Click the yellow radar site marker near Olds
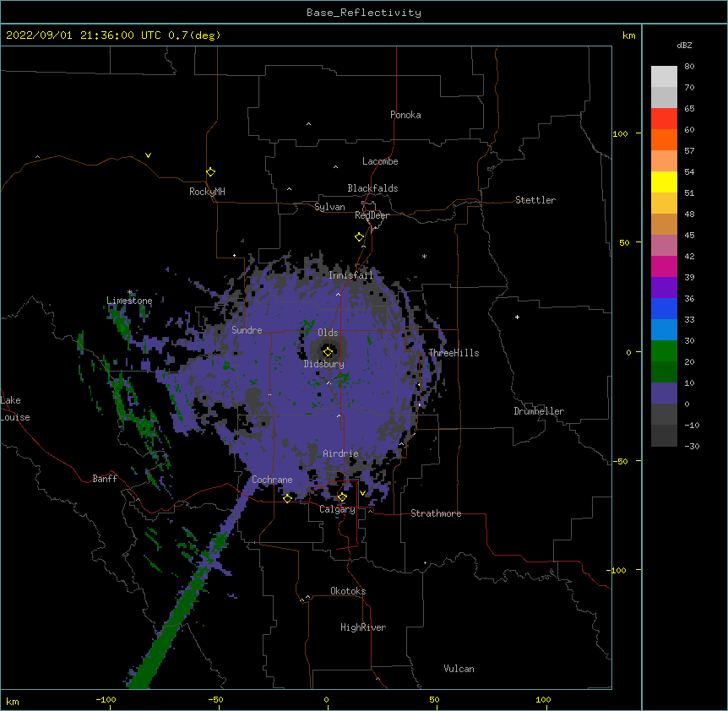 point(328,352)
